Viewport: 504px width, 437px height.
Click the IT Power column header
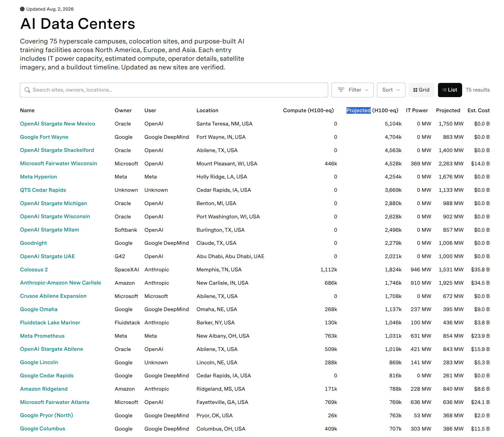click(x=417, y=110)
